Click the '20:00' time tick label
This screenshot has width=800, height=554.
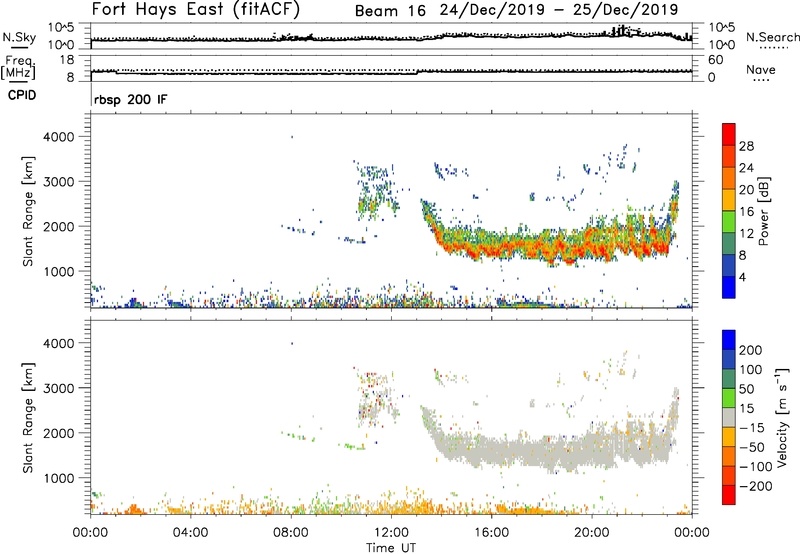[591, 533]
